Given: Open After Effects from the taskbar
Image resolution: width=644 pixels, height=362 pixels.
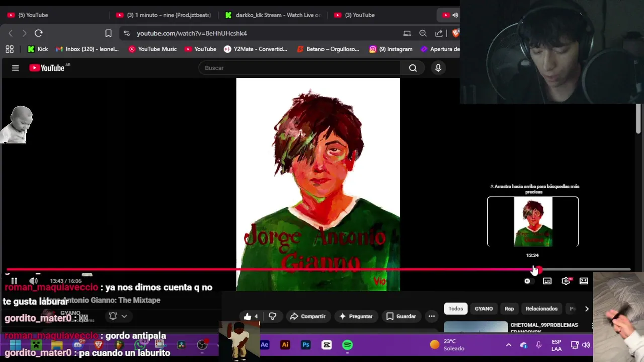Looking at the screenshot, I should (x=264, y=345).
